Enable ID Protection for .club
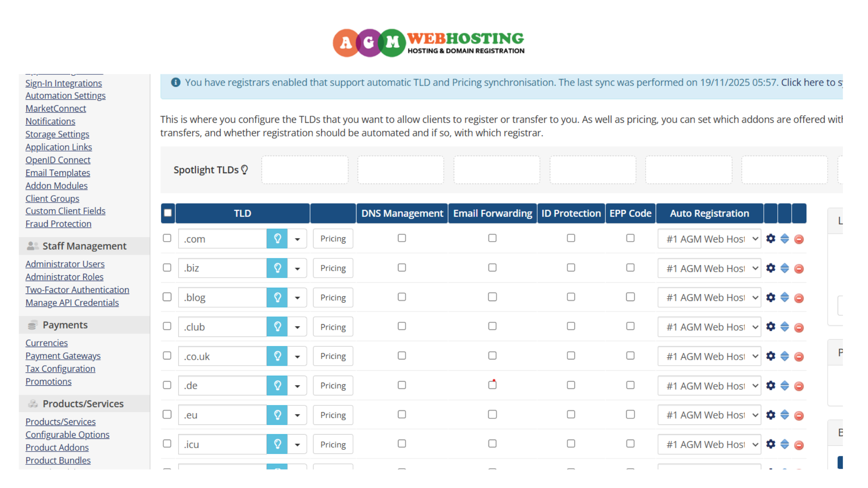The height and width of the screenshot is (488, 868). (571, 326)
